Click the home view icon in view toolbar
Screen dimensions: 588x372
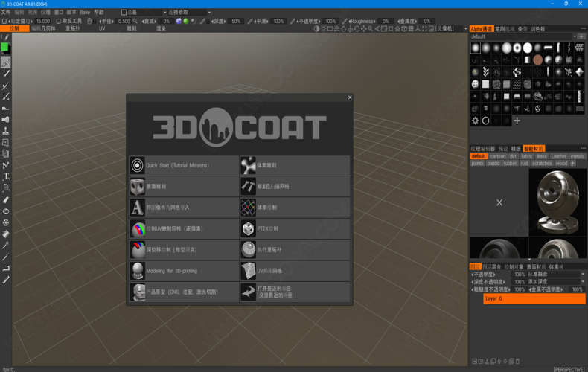pos(397,28)
